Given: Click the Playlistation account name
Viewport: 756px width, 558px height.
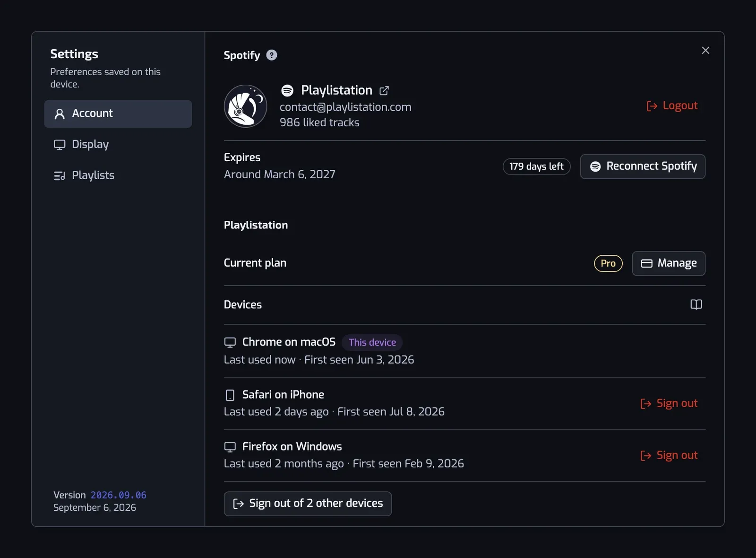Looking at the screenshot, I should [336, 90].
